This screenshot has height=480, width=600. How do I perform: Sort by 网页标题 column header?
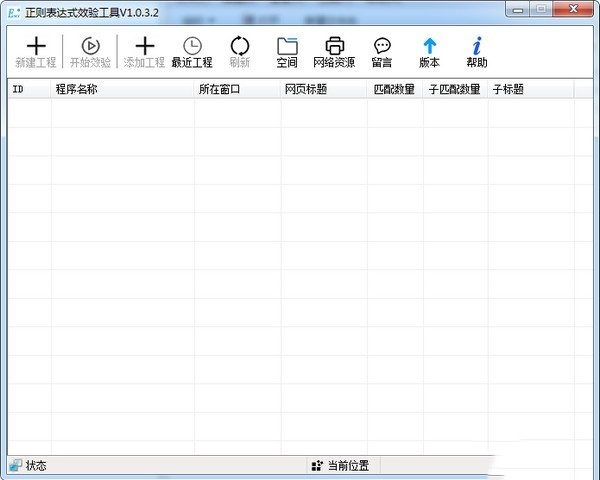(x=324, y=89)
